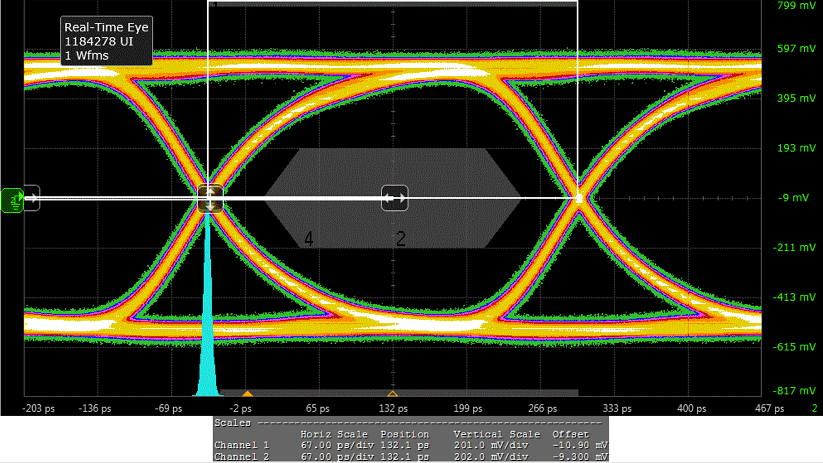
Task: Click the 266 ps time axis label
Action: click(542, 408)
